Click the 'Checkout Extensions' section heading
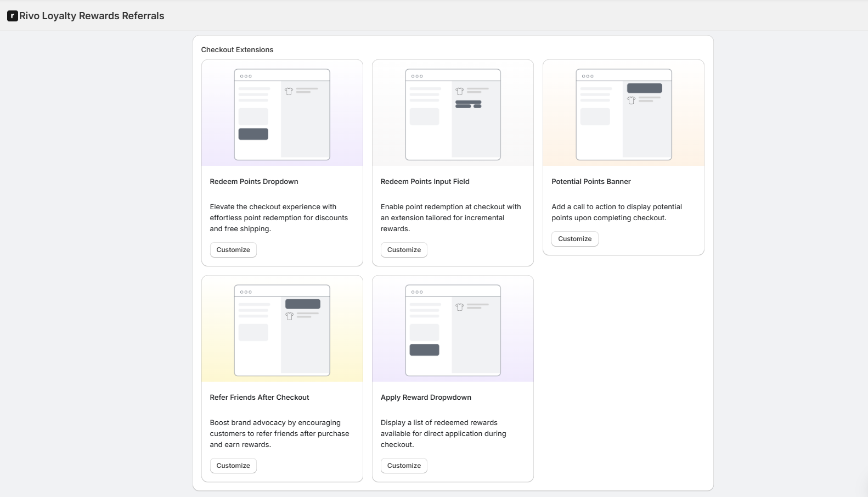The image size is (868, 497). click(x=237, y=50)
